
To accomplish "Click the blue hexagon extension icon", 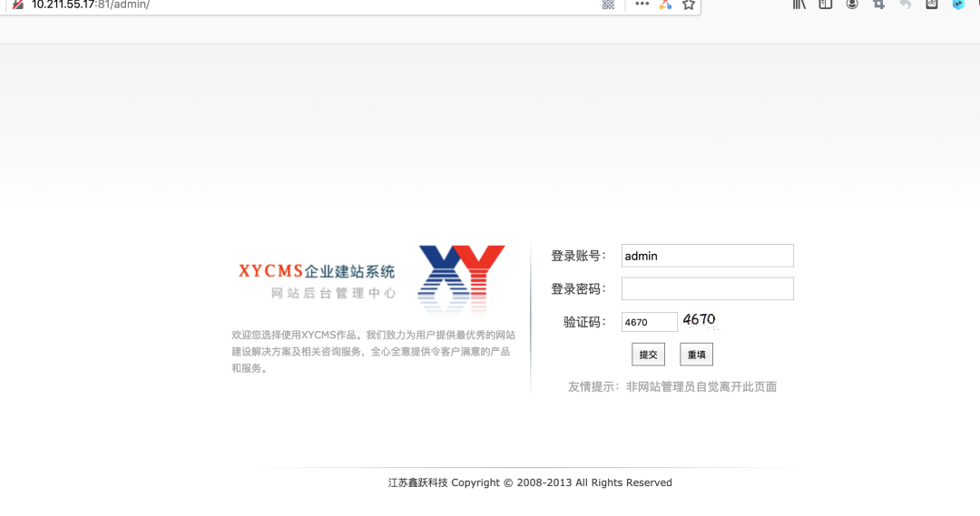I will click(x=958, y=4).
